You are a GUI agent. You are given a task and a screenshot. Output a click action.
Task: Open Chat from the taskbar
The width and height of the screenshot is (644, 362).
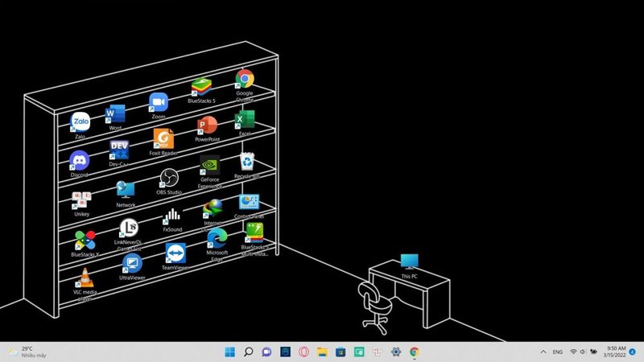[x=266, y=352]
